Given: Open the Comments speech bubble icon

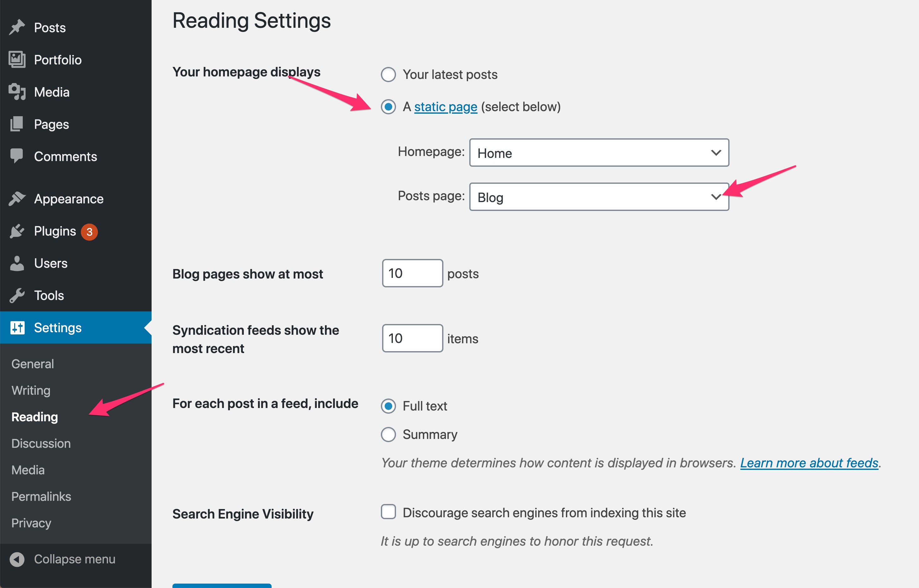Looking at the screenshot, I should click(x=17, y=156).
